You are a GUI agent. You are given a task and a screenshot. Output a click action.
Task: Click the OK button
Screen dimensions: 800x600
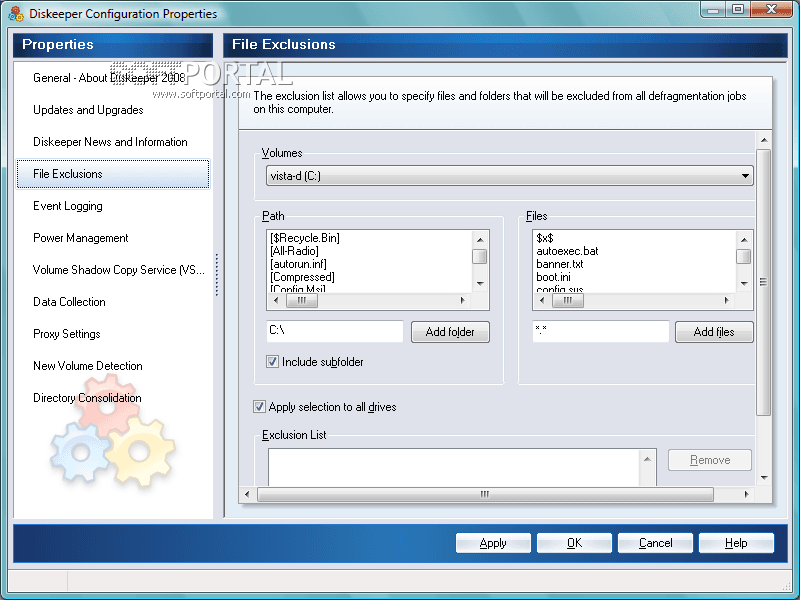pyautogui.click(x=574, y=543)
